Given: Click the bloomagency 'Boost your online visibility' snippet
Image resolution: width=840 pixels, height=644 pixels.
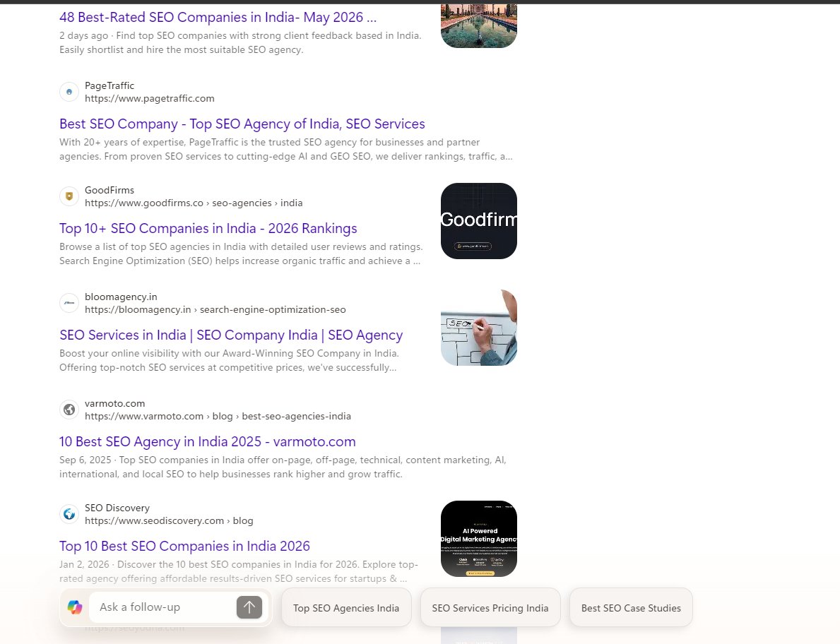Looking at the screenshot, I should tap(230, 360).
